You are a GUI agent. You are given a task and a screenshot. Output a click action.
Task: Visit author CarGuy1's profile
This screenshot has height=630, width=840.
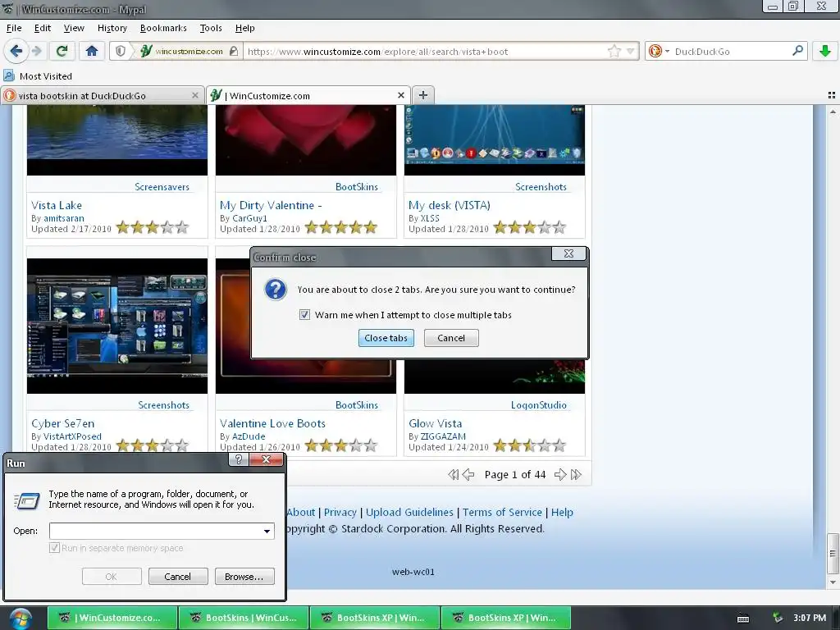[249, 218]
